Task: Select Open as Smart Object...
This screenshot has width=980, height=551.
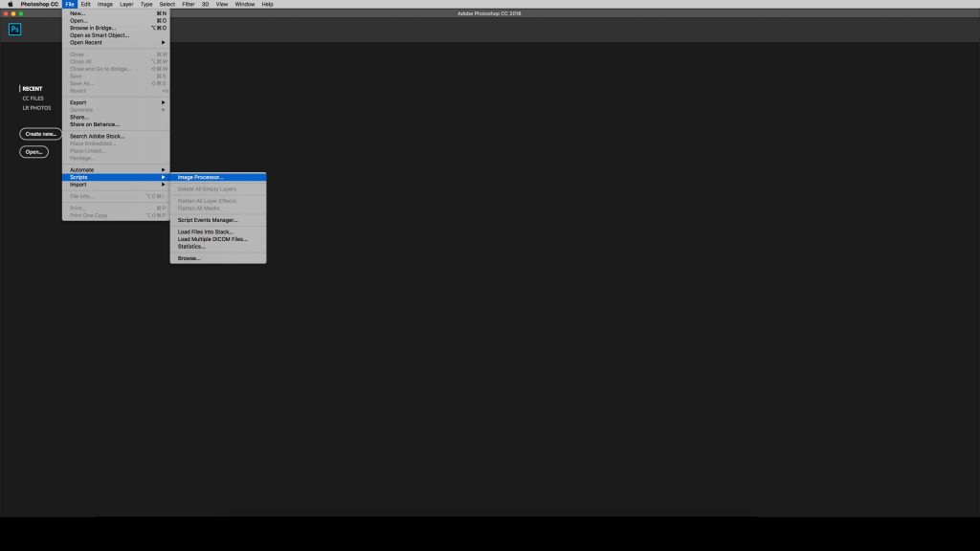Action: 116,35
